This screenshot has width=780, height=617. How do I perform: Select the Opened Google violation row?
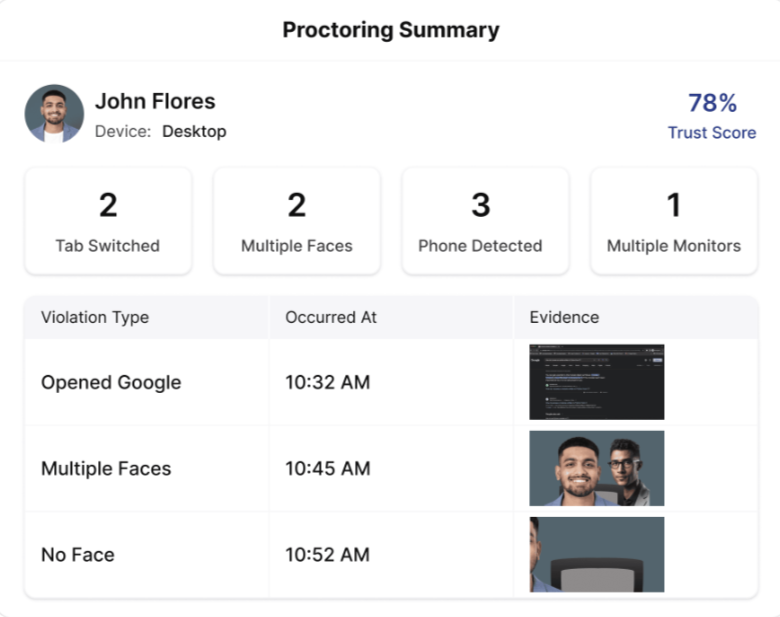point(111,382)
